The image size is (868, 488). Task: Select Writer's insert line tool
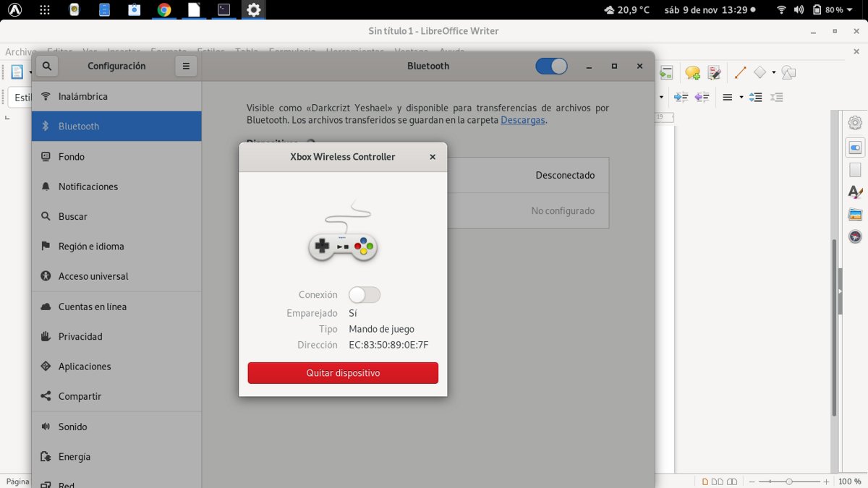[x=740, y=73]
